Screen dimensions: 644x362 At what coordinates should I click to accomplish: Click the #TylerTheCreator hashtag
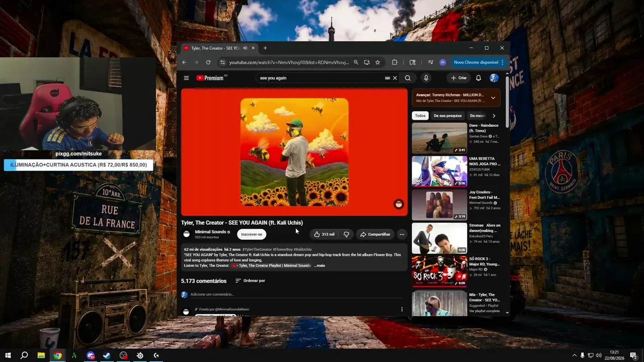[257, 249]
